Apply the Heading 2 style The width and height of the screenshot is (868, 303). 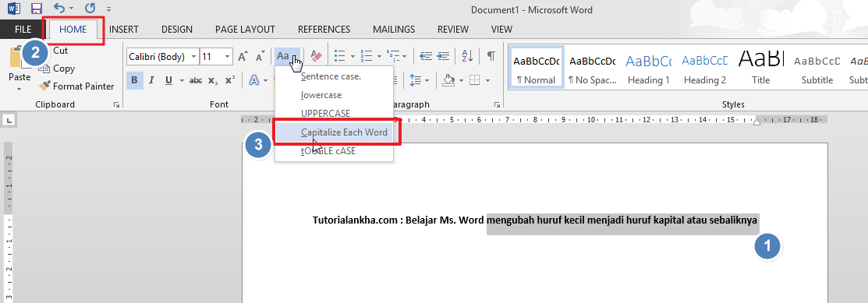click(x=705, y=68)
